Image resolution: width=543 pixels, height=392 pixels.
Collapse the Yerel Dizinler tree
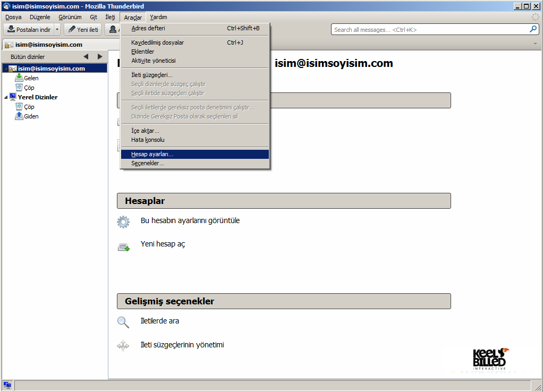coord(6,97)
